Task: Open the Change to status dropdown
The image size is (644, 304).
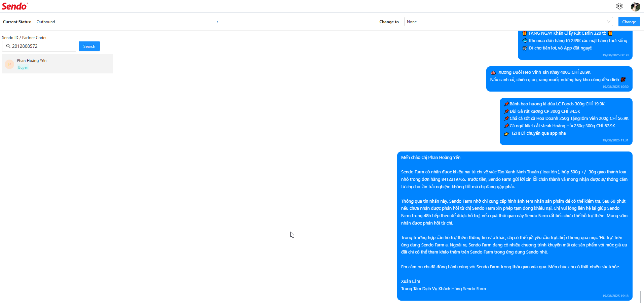Action: (508, 22)
